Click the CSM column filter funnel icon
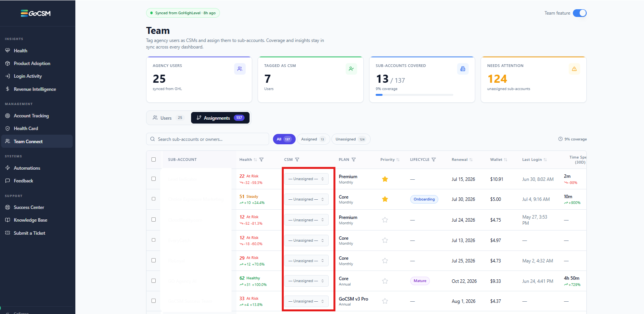 click(x=297, y=160)
